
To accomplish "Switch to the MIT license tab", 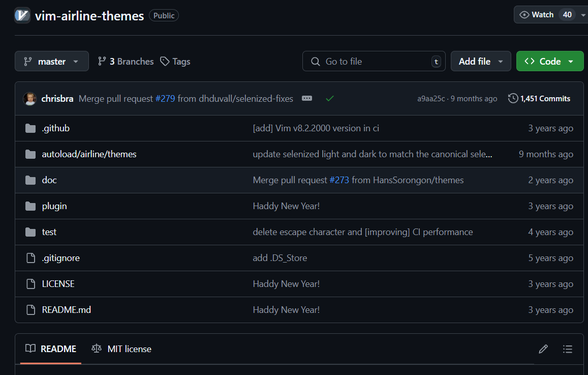I will tap(121, 349).
